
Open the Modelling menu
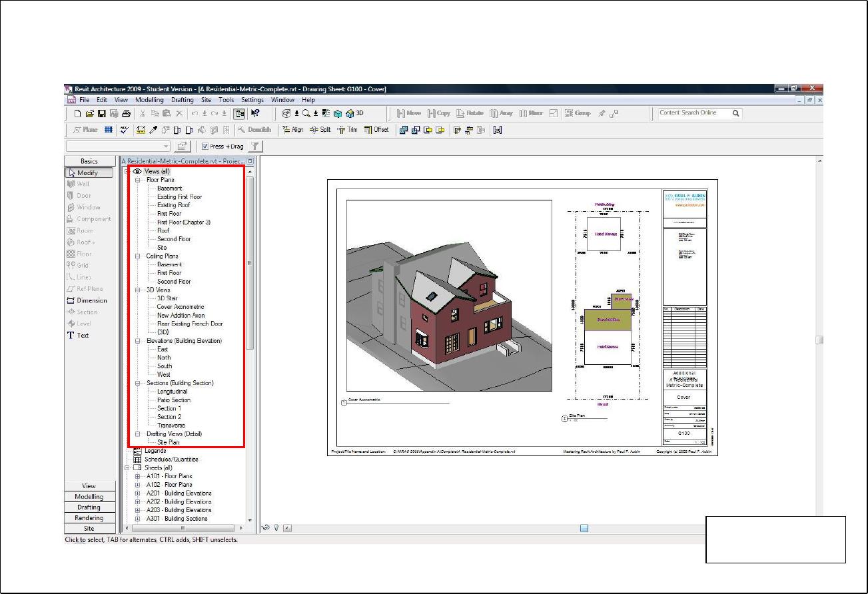tap(149, 100)
